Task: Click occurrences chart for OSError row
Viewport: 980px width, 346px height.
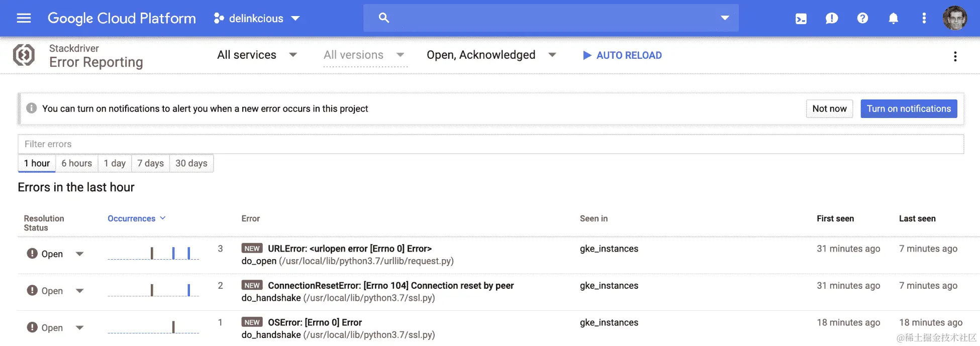Action: [153, 326]
